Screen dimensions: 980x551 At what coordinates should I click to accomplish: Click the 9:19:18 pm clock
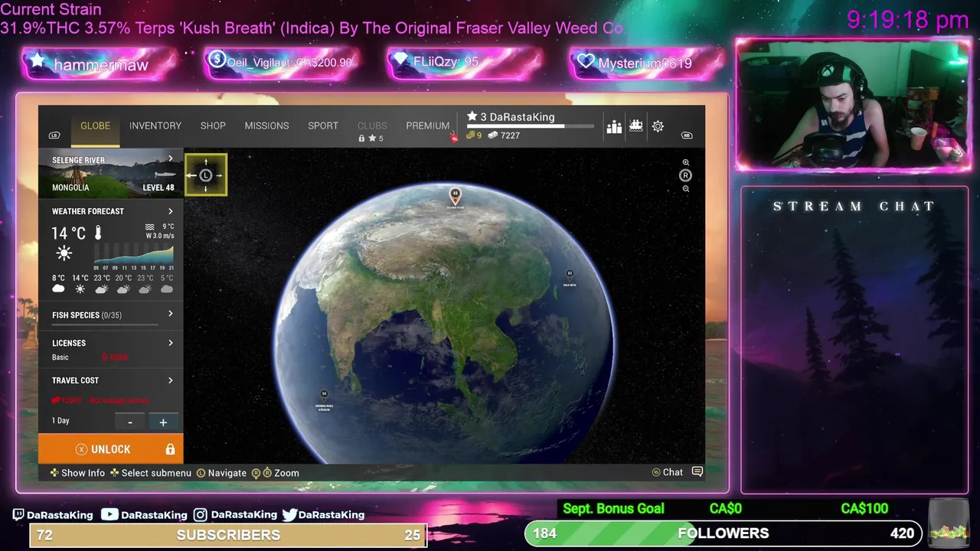[908, 20]
